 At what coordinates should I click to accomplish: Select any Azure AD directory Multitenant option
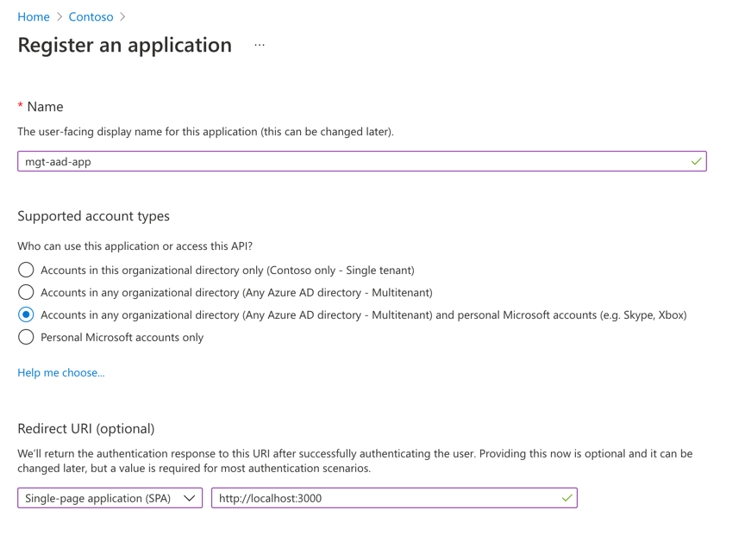click(x=26, y=292)
